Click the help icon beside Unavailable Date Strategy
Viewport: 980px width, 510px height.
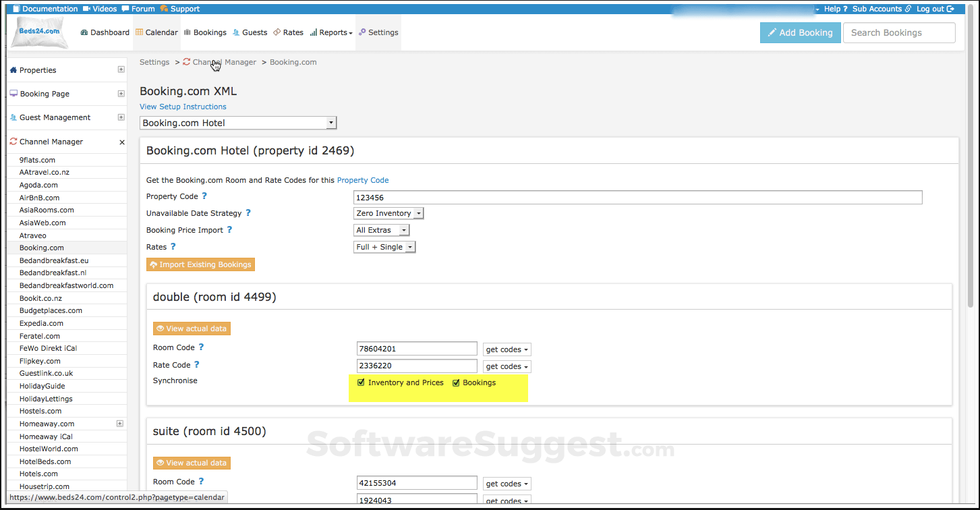[x=248, y=213]
